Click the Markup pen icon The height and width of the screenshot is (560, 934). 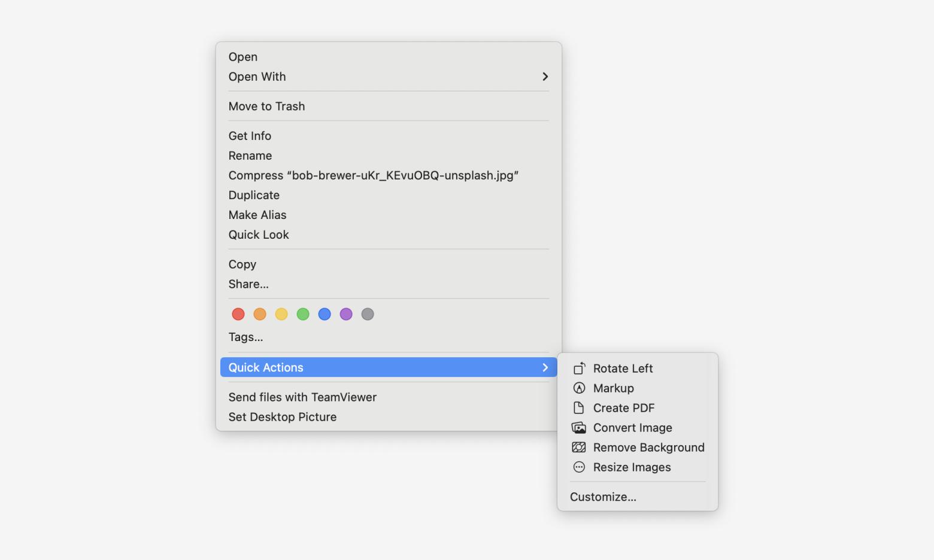579,388
